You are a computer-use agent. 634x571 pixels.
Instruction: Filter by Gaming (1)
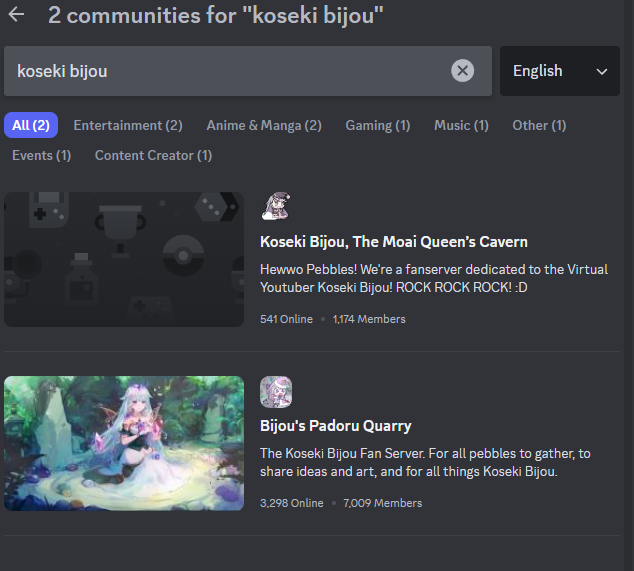(x=378, y=125)
